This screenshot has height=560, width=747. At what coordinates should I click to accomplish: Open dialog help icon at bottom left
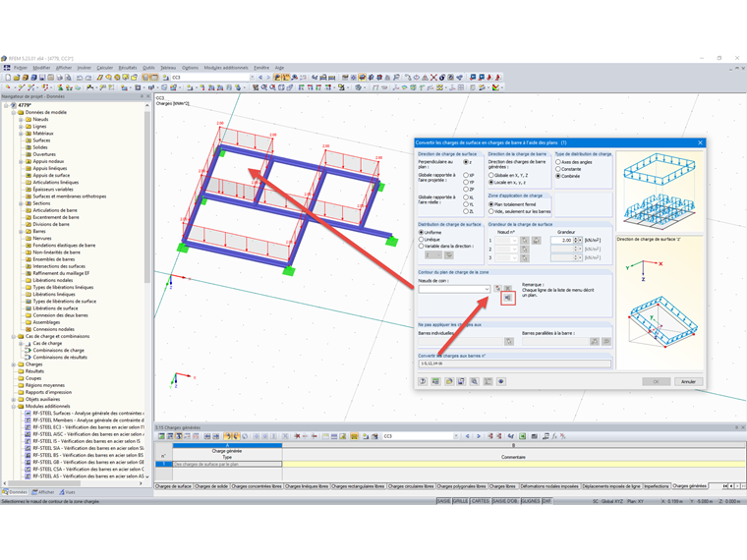click(x=423, y=381)
